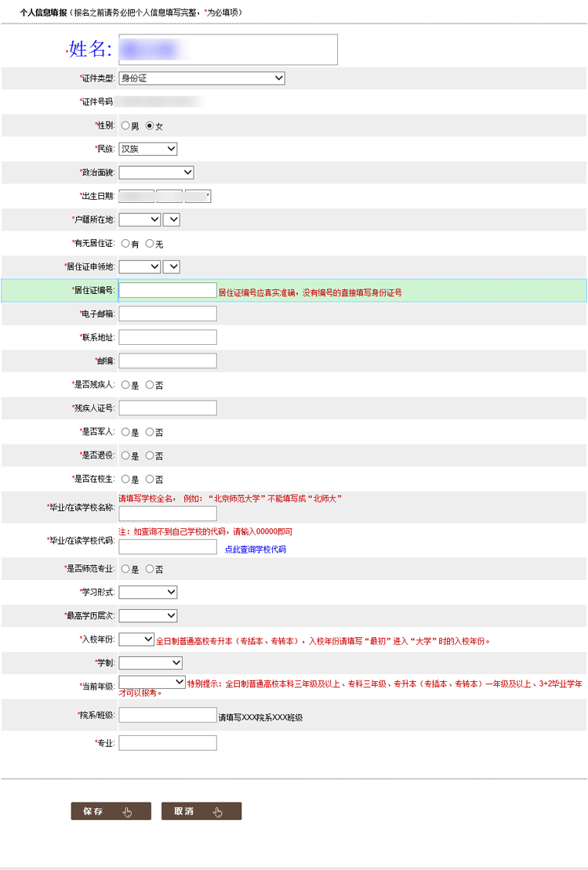
Task: Select 是 for 是否军人
Action: pos(125,432)
